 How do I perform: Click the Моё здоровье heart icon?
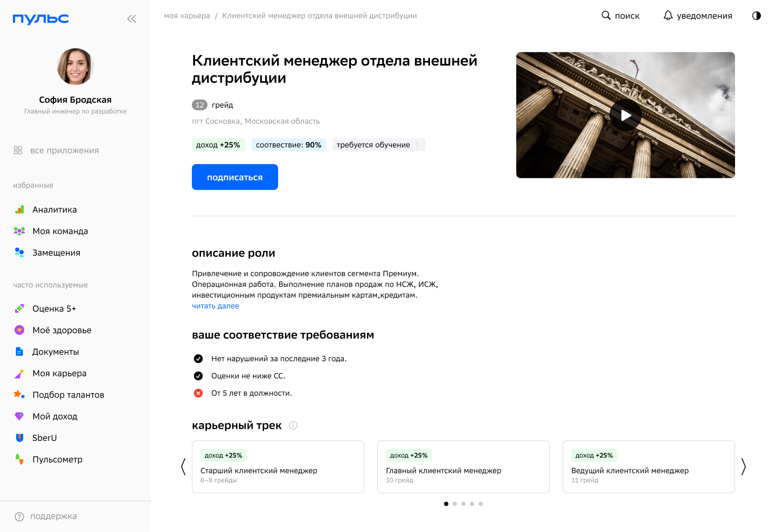click(x=19, y=330)
